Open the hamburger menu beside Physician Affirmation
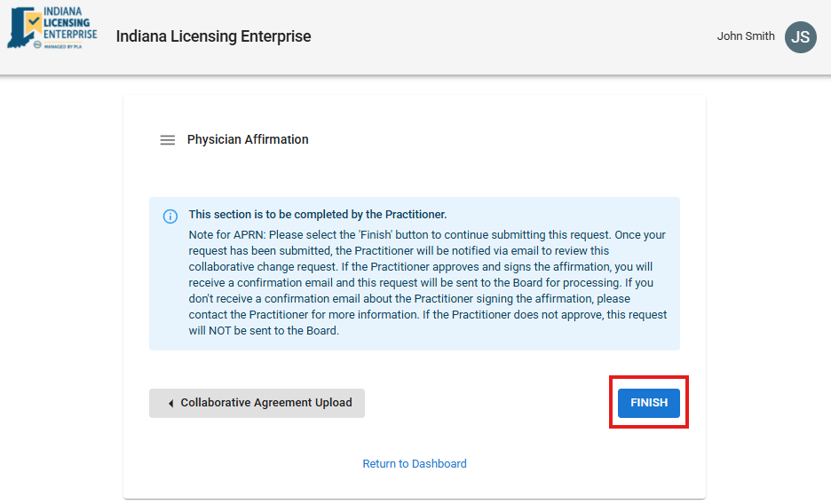Screen dimensions: 831x504 [167, 140]
